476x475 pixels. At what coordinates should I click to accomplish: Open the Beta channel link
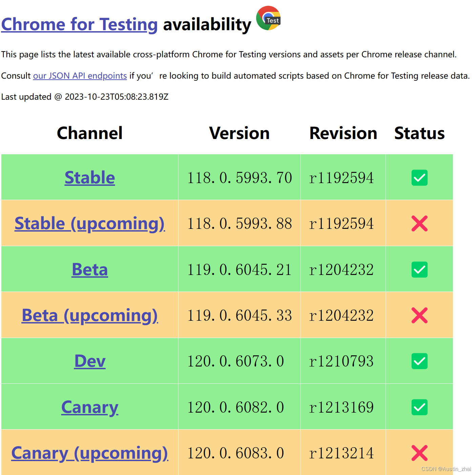click(90, 270)
